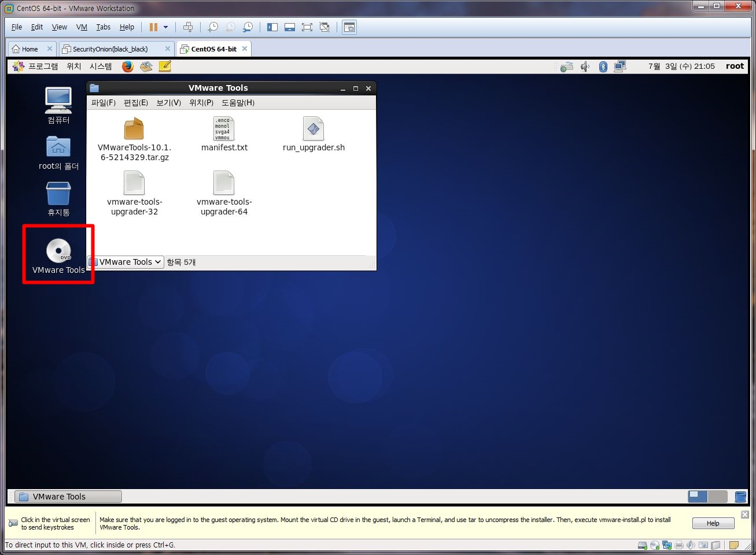The image size is (756, 555).
Task: Click the volume speaker icon in guest panel
Action: click(585, 66)
